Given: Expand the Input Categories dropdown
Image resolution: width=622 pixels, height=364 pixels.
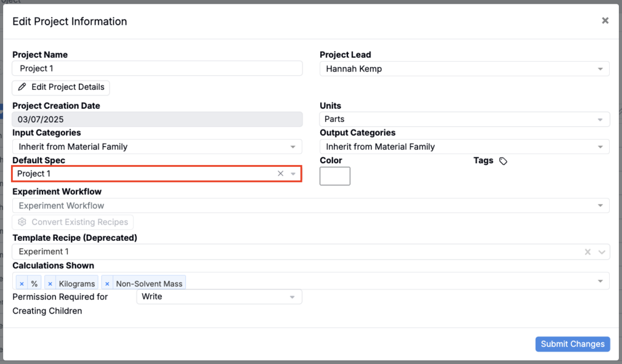Looking at the screenshot, I should [x=157, y=147].
